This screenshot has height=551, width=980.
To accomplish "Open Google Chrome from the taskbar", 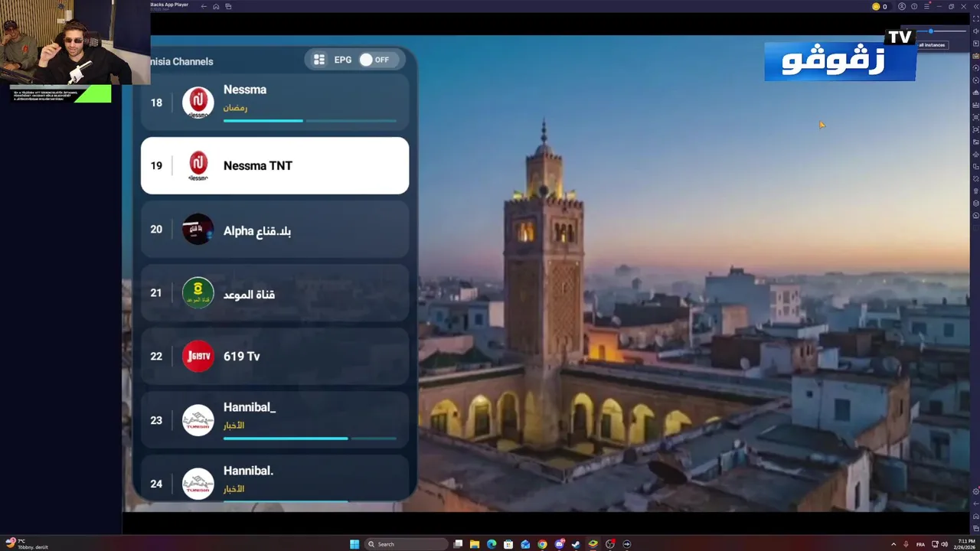I will pyautogui.click(x=542, y=544).
